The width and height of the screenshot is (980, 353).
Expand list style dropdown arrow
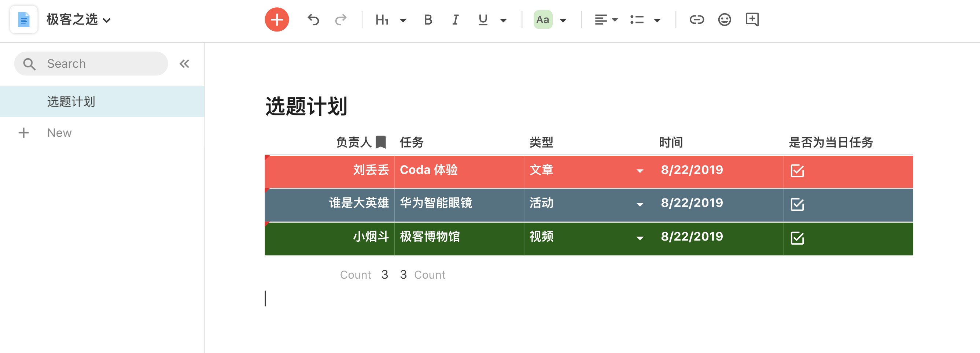coord(657,20)
